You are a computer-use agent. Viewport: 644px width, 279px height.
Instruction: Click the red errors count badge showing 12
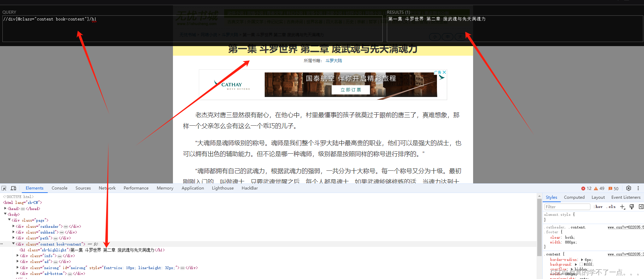[x=586, y=188]
